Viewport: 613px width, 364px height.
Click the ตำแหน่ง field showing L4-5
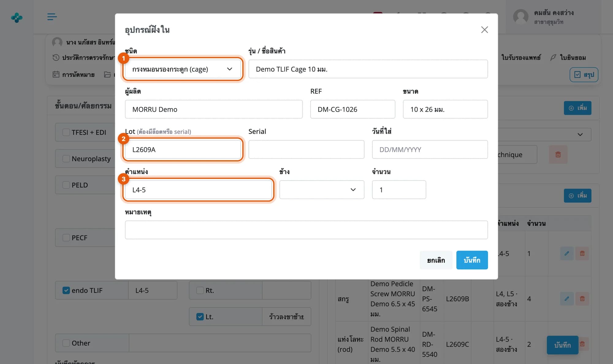click(198, 190)
